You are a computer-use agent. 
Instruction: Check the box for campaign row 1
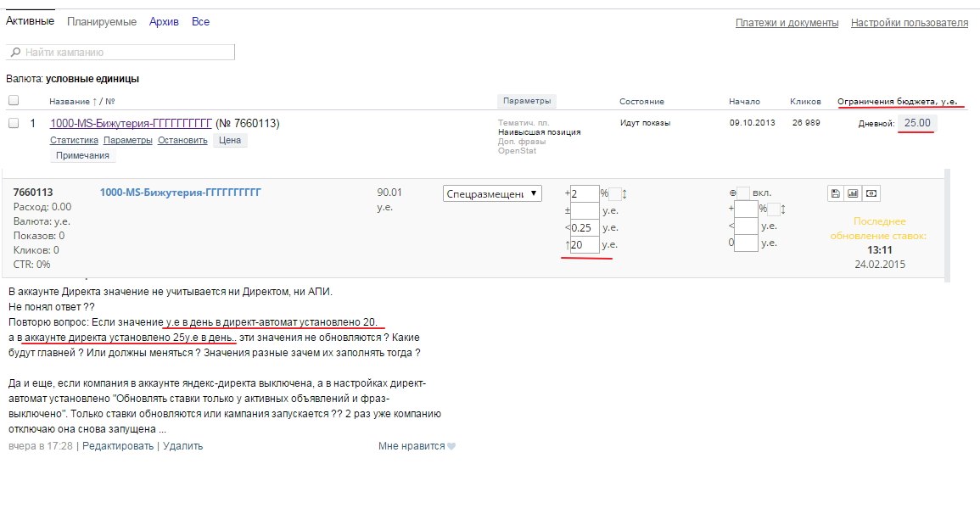click(13, 123)
